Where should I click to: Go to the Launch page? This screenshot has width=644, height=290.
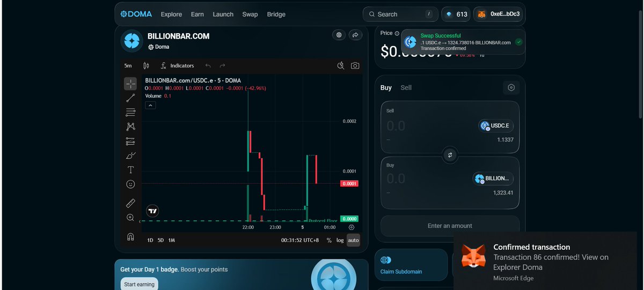tap(223, 14)
